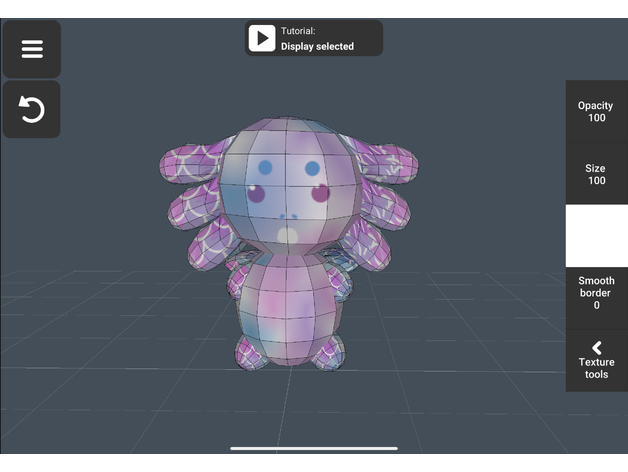Tap the Size 100 control
The image size is (628, 472).
596,174
